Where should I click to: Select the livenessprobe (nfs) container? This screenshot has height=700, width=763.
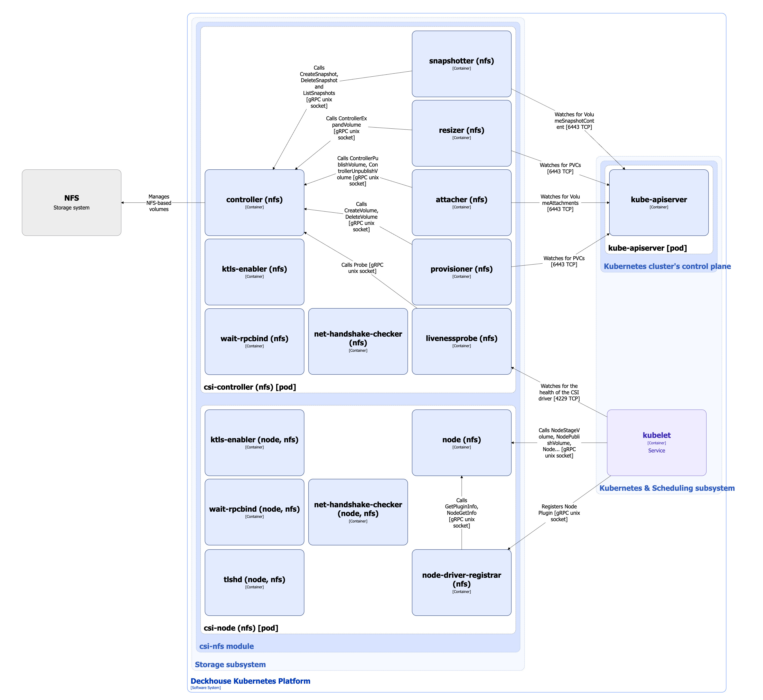pos(461,341)
